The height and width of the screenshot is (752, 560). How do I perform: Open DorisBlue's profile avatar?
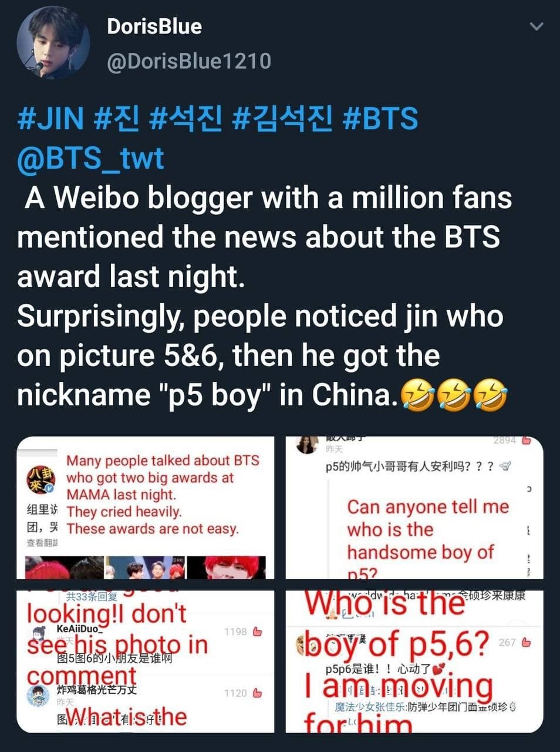pyautogui.click(x=53, y=43)
